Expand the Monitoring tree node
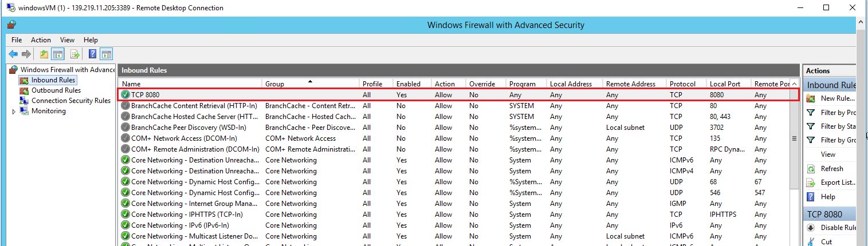Viewport: 868px width, 246px height. tap(14, 112)
